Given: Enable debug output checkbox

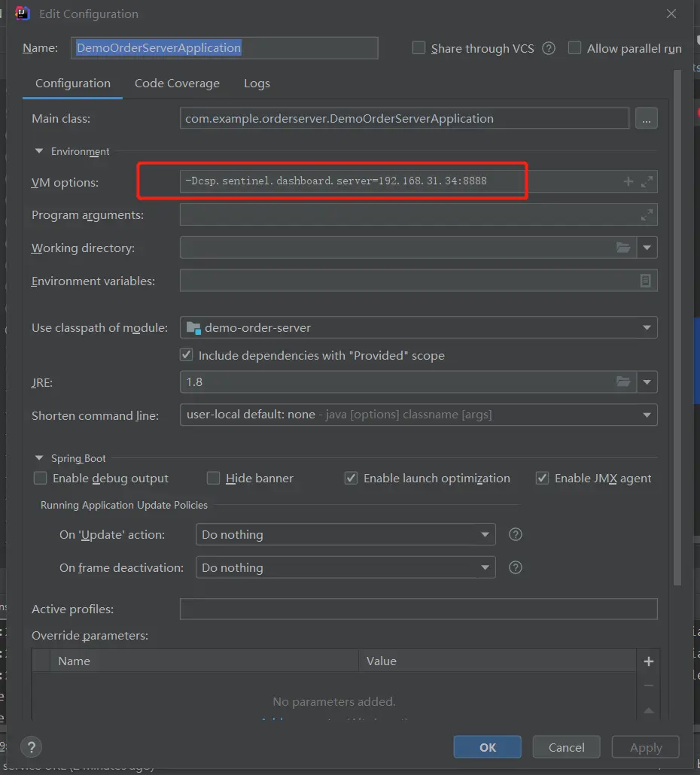Looking at the screenshot, I should tap(41, 479).
